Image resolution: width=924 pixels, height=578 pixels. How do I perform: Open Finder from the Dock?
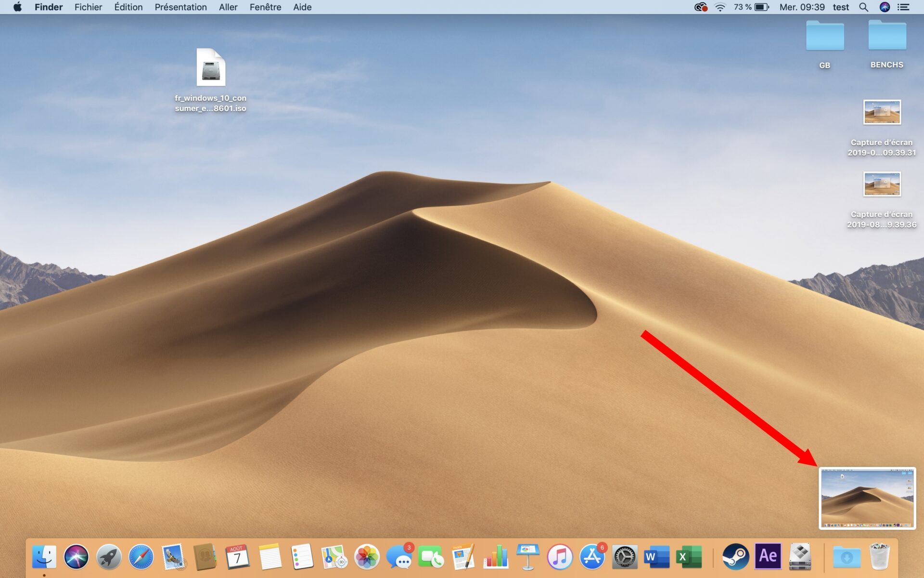(44, 557)
